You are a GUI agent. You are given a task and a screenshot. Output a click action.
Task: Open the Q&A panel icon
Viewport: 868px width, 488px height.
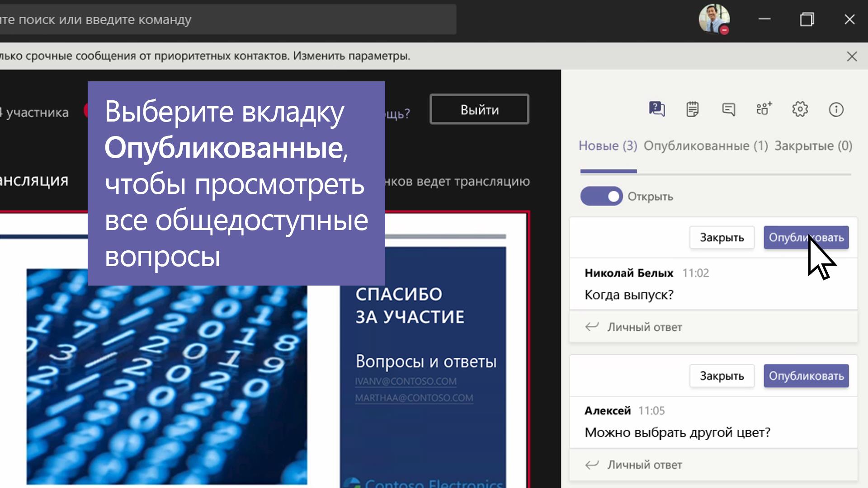click(657, 109)
